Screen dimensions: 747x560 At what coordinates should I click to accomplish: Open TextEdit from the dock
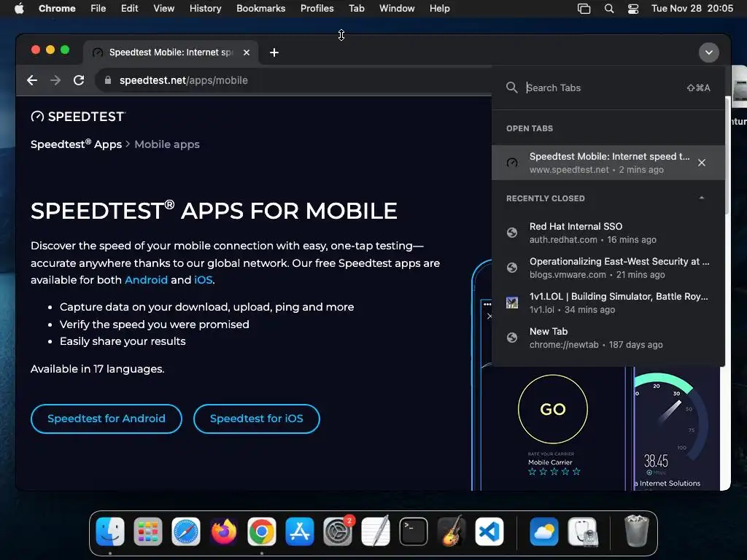pos(376,532)
